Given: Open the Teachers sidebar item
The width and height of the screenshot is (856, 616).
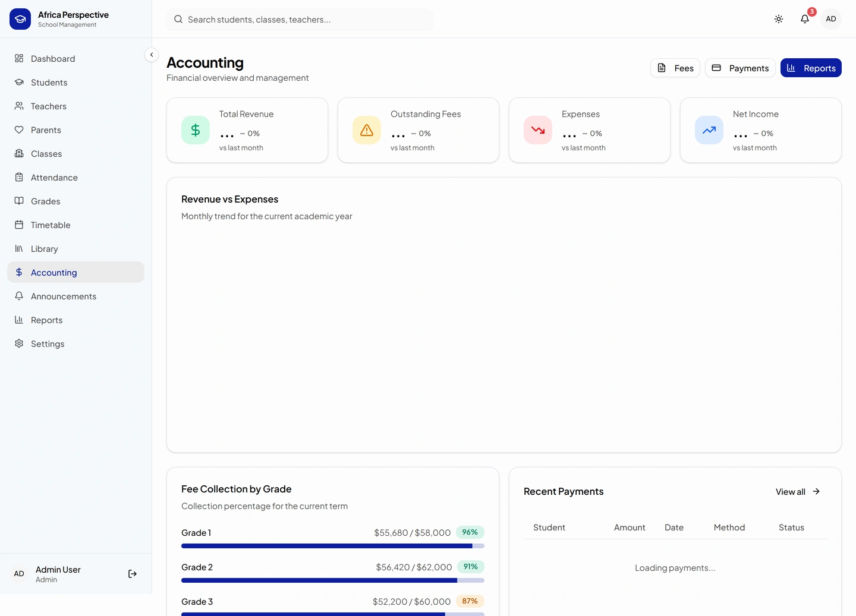Looking at the screenshot, I should point(75,106).
